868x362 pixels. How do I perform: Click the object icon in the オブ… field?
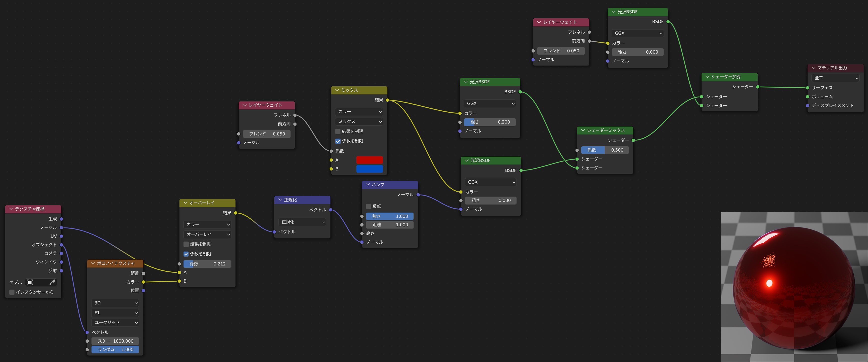coord(30,282)
